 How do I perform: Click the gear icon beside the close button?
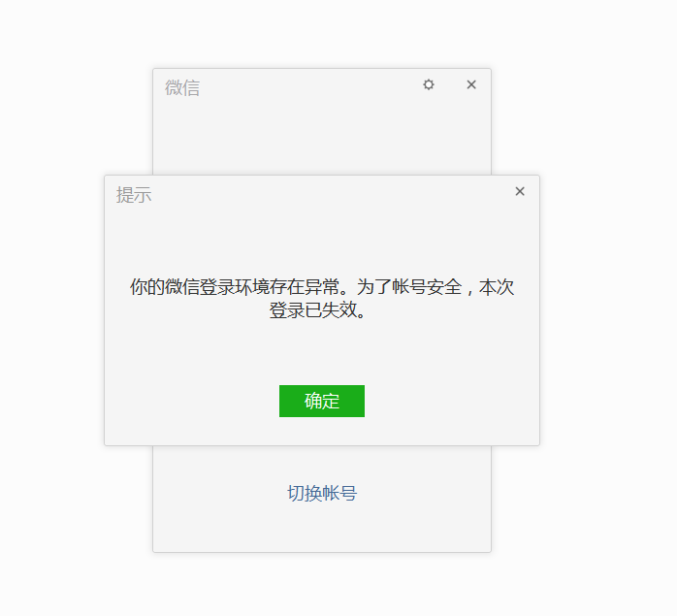[429, 84]
